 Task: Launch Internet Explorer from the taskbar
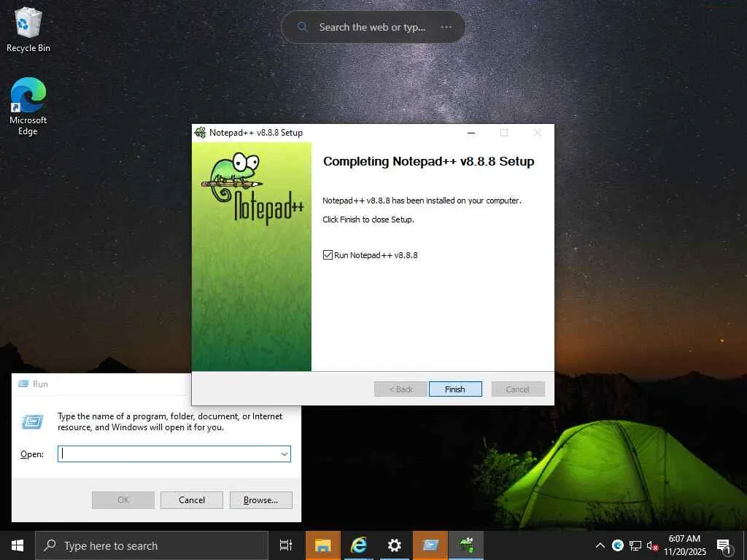click(359, 545)
